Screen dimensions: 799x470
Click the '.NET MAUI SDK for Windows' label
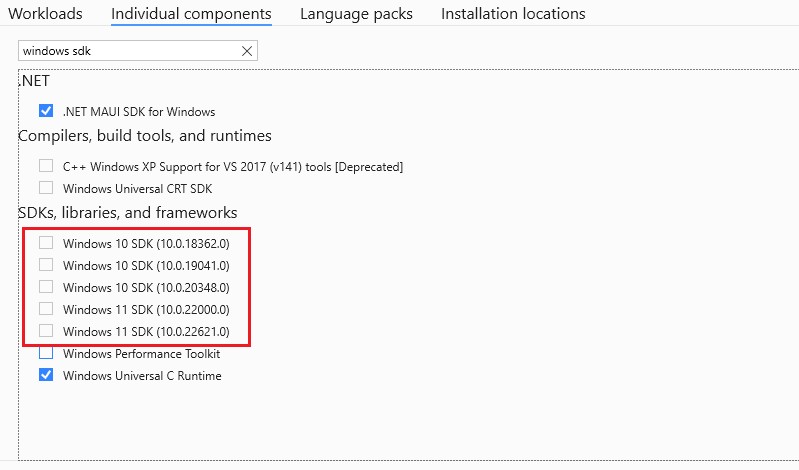[x=139, y=112]
